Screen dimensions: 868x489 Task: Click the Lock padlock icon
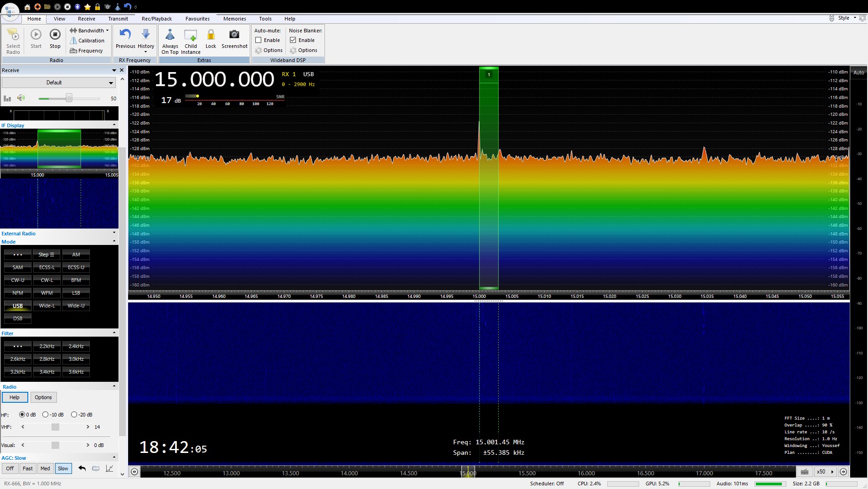point(211,35)
